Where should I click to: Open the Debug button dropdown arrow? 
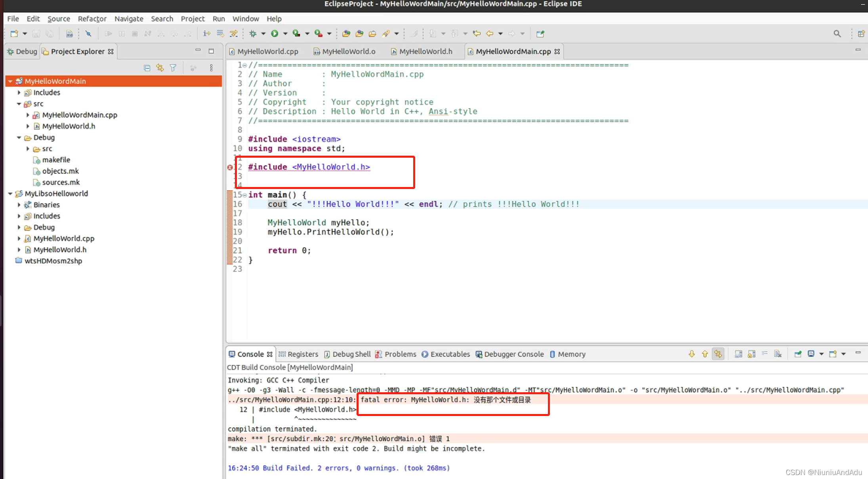263,34
